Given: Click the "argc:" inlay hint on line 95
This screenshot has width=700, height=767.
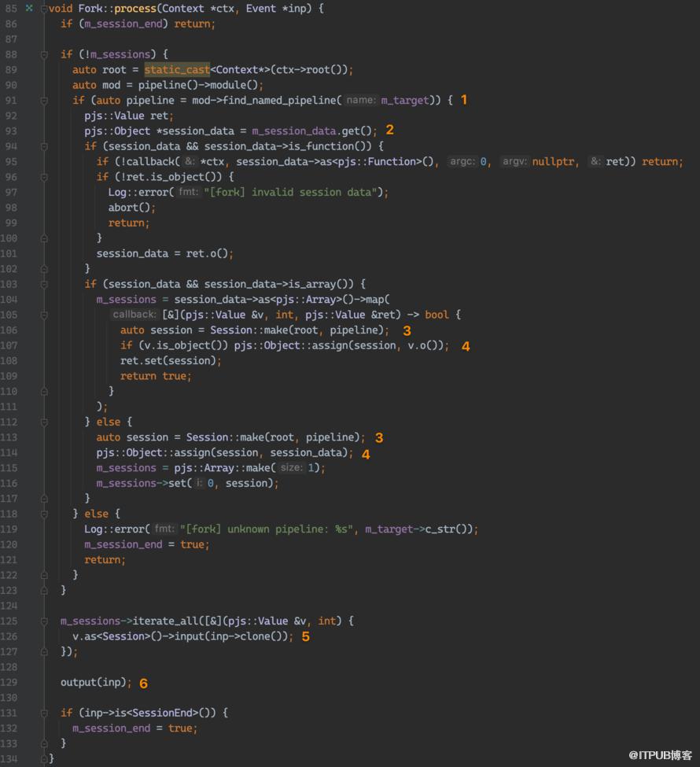Looking at the screenshot, I should pyautogui.click(x=462, y=161).
